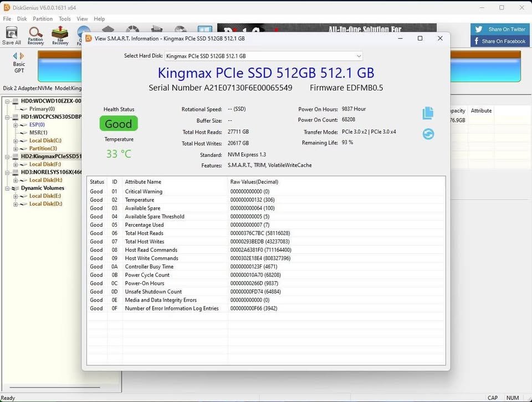Viewport: 532px width, 402px height.
Task: Select the Dynamic Volumes tree entry
Action: [43, 188]
